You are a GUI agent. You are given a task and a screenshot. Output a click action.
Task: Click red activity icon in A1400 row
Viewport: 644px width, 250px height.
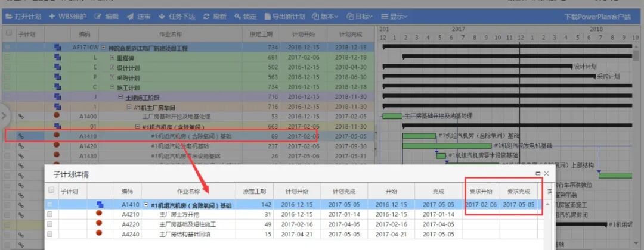point(57,115)
